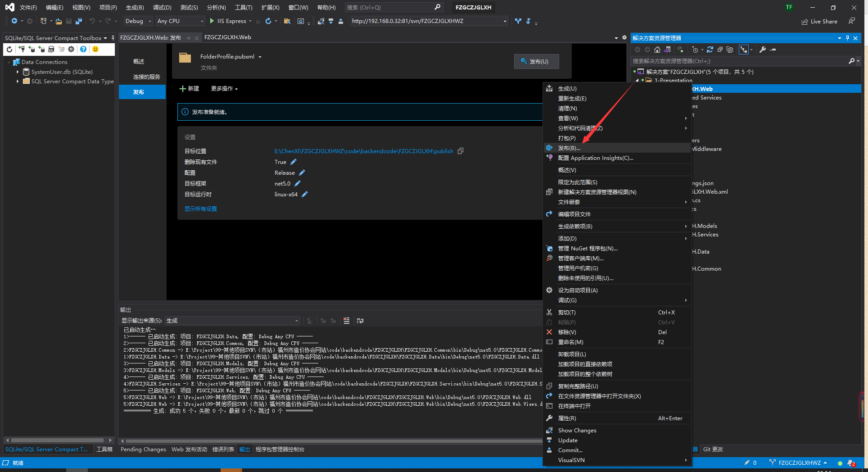Open the SVN URL dropdown
Image resolution: width=868 pixels, height=472 pixels.
click(x=505, y=21)
